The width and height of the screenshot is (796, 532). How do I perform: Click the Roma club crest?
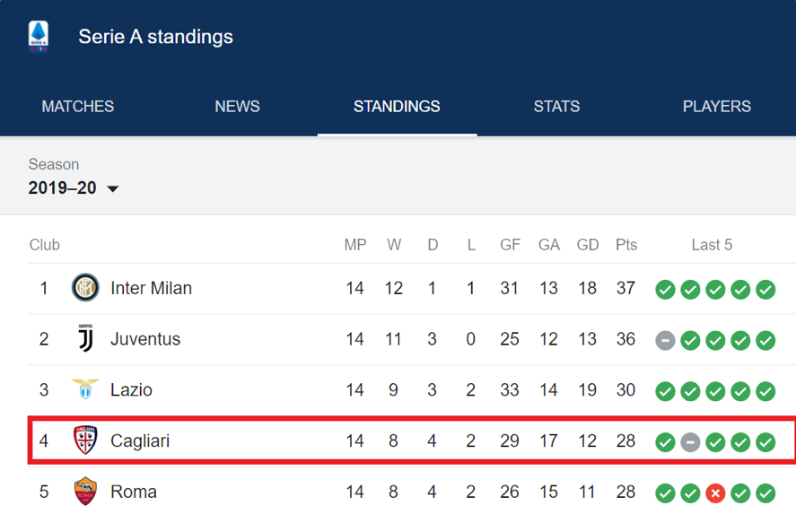point(85,491)
